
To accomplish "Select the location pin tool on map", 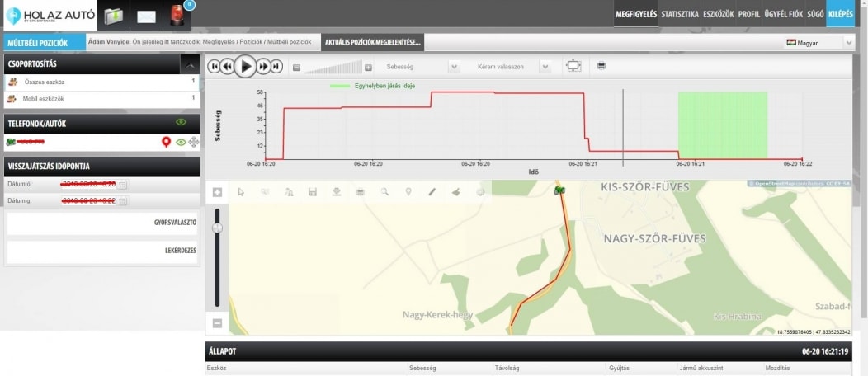I will coord(408,192).
